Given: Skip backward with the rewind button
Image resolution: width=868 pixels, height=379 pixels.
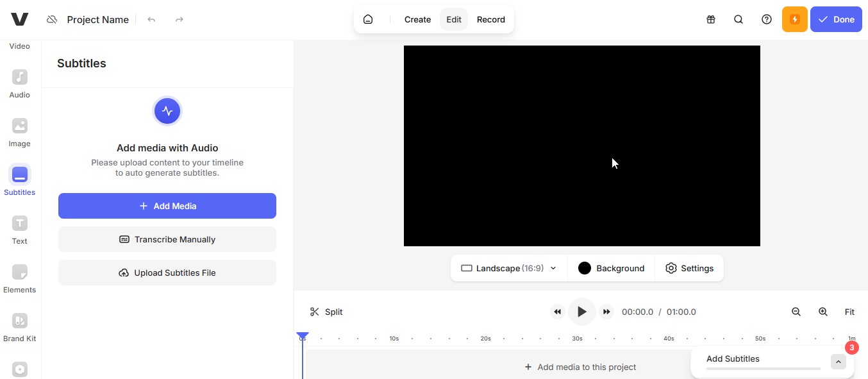Looking at the screenshot, I should click(x=557, y=312).
